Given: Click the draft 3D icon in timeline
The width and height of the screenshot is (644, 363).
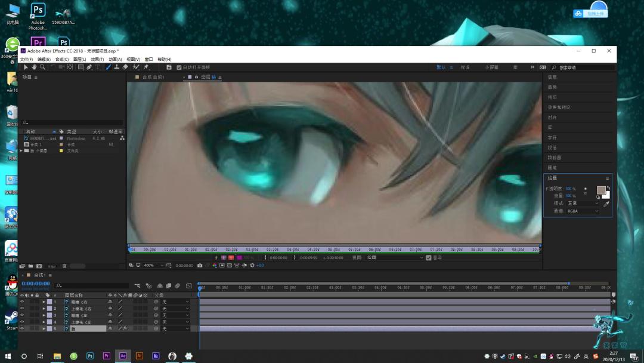Looking at the screenshot, I should coord(148,285).
